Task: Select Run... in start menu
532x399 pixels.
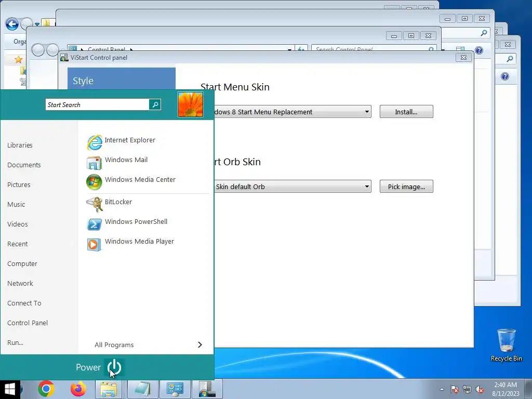Action: pos(15,343)
